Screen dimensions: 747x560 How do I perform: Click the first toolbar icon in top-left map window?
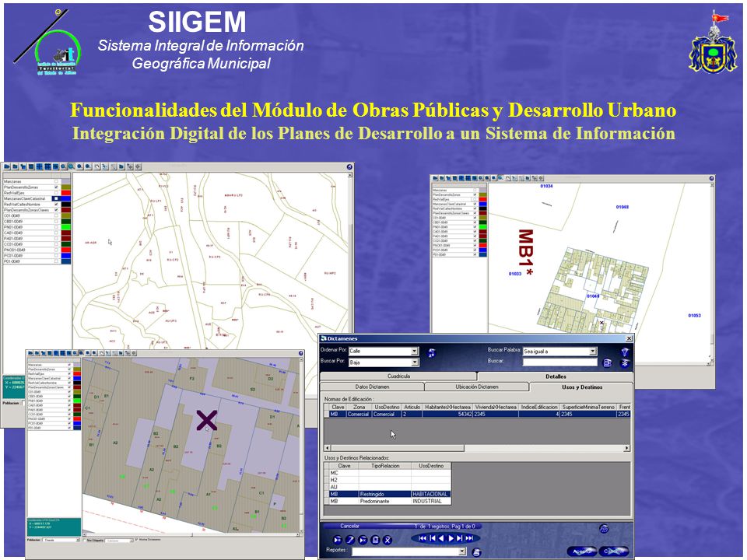coord(8,166)
